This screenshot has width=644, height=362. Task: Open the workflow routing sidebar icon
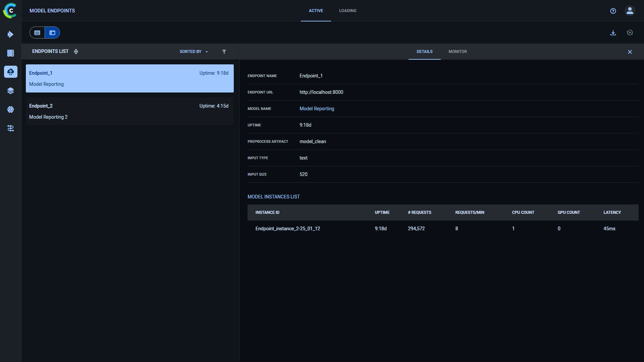pyautogui.click(x=11, y=128)
